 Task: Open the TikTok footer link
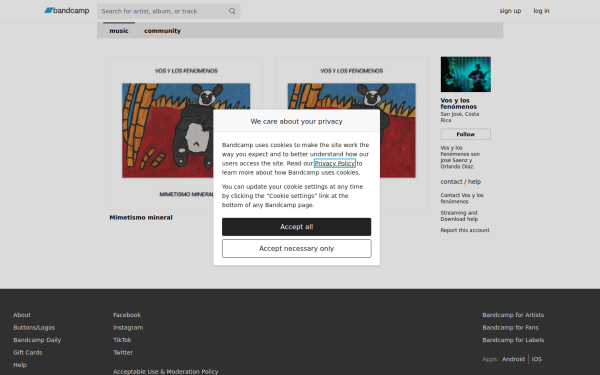(122, 340)
